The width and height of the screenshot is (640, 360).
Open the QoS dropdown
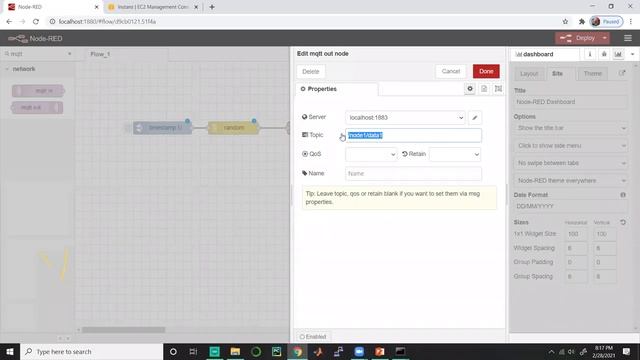coord(371,154)
